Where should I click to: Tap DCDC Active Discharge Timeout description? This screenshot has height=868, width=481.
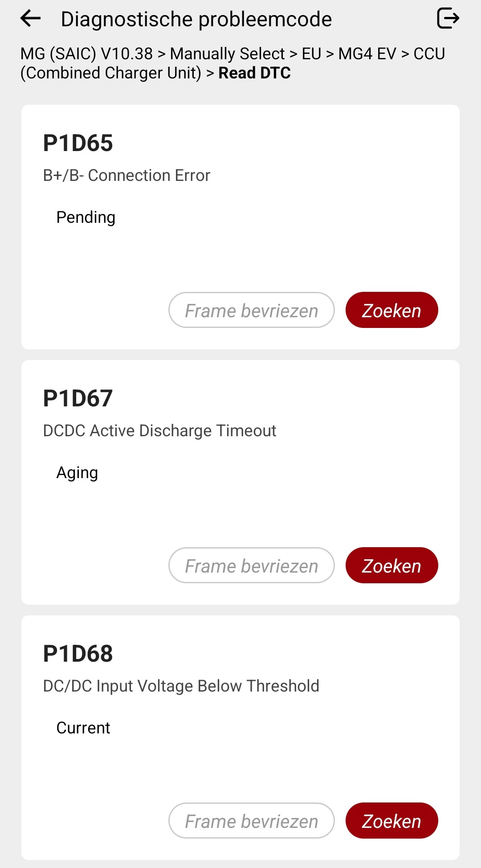[x=159, y=431]
